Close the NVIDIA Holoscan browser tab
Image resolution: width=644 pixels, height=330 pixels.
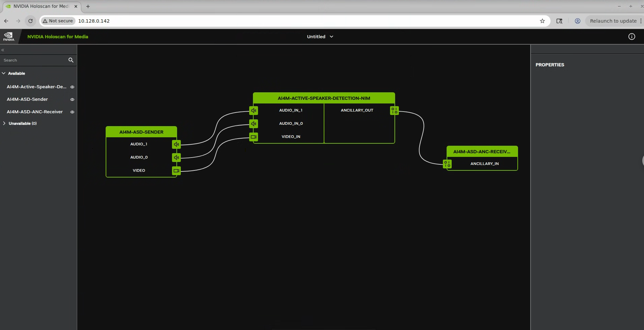pos(76,6)
